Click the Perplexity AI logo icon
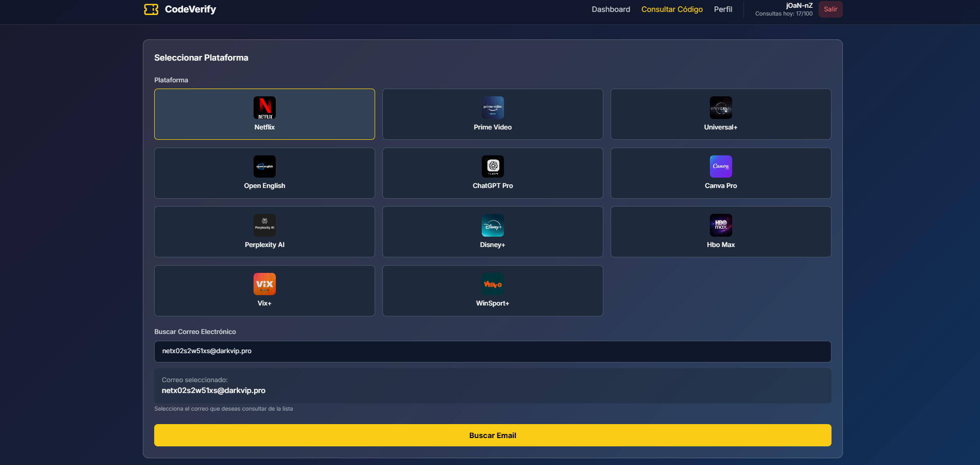This screenshot has height=465, width=980. pos(264,225)
